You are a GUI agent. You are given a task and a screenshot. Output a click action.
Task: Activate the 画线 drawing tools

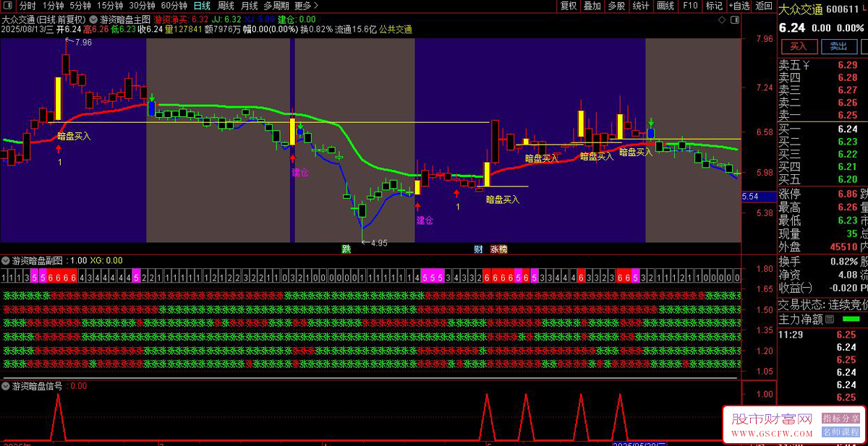click(665, 6)
